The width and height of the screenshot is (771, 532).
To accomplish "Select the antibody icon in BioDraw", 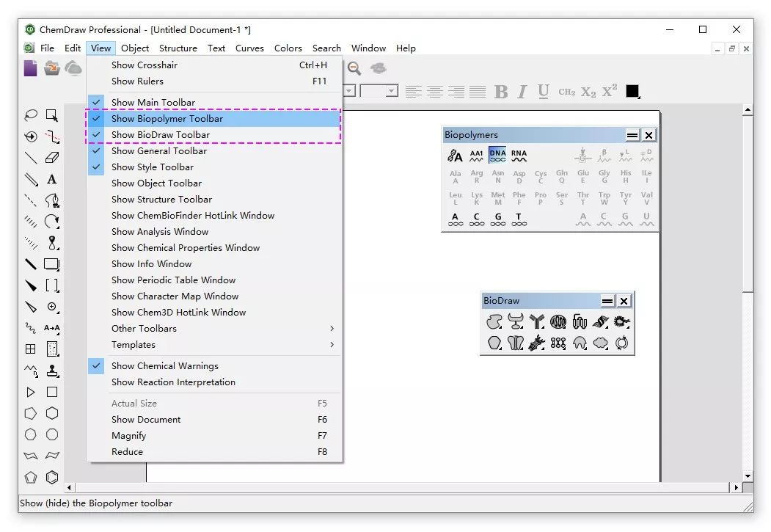I will point(536,321).
